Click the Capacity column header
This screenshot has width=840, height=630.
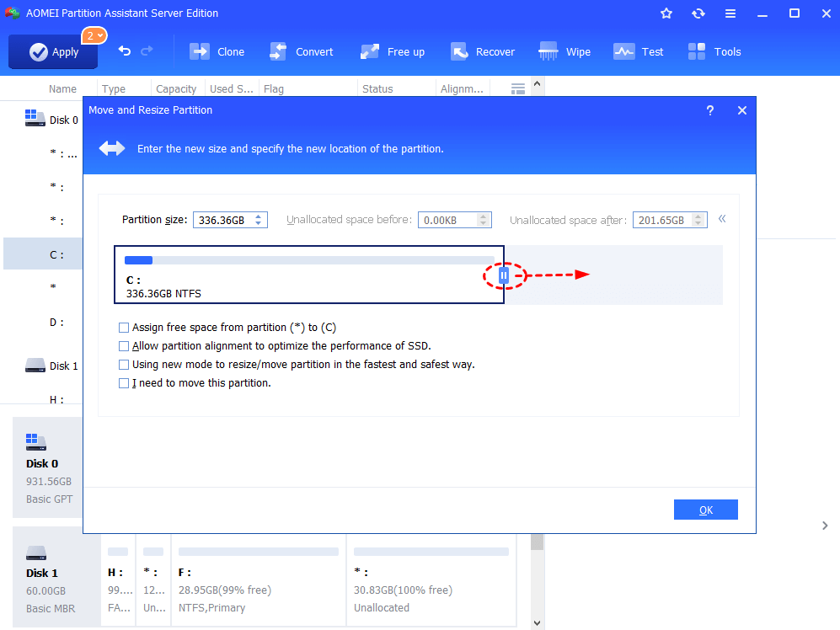tap(176, 89)
